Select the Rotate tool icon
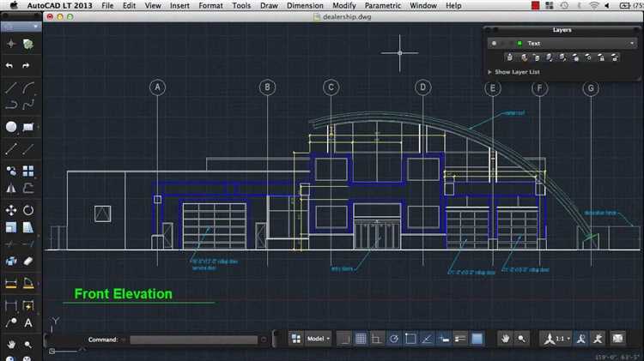 (28, 209)
